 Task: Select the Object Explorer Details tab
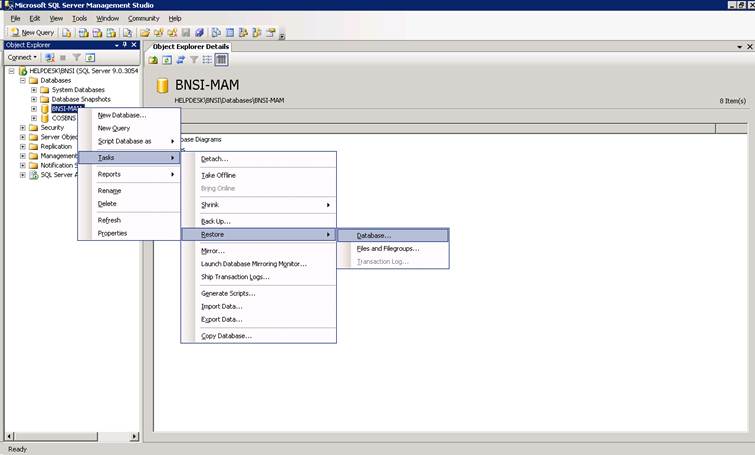[191, 47]
